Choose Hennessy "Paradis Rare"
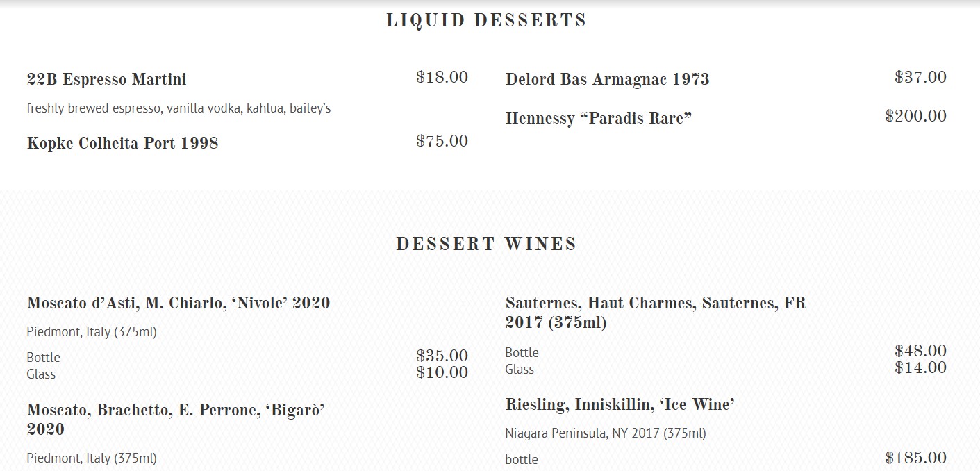 coord(598,118)
